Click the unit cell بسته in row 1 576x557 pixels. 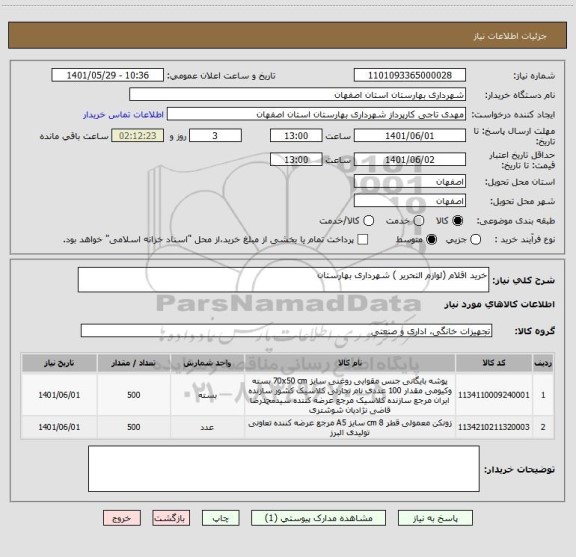click(x=207, y=395)
